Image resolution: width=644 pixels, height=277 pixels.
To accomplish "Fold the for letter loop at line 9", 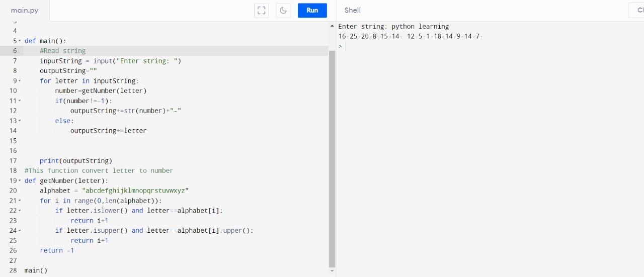I will coord(20,81).
